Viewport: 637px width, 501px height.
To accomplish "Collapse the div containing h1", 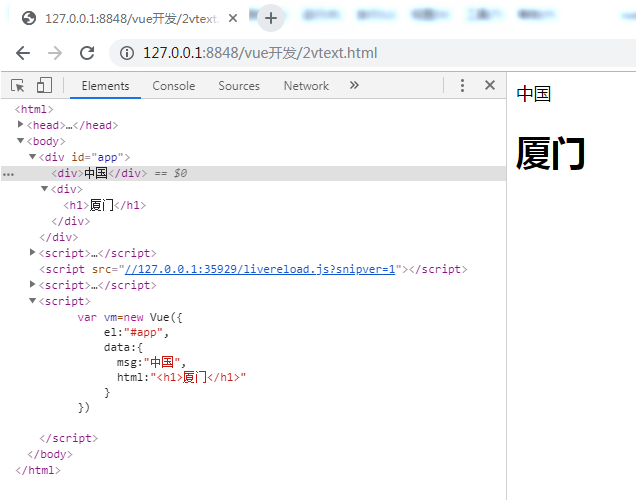I will pyautogui.click(x=45, y=189).
